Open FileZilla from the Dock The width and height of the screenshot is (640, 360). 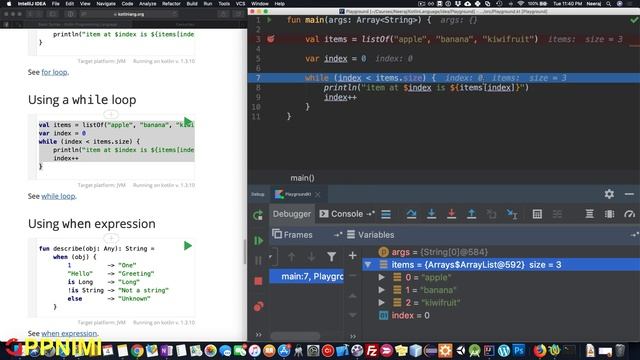tap(372, 351)
